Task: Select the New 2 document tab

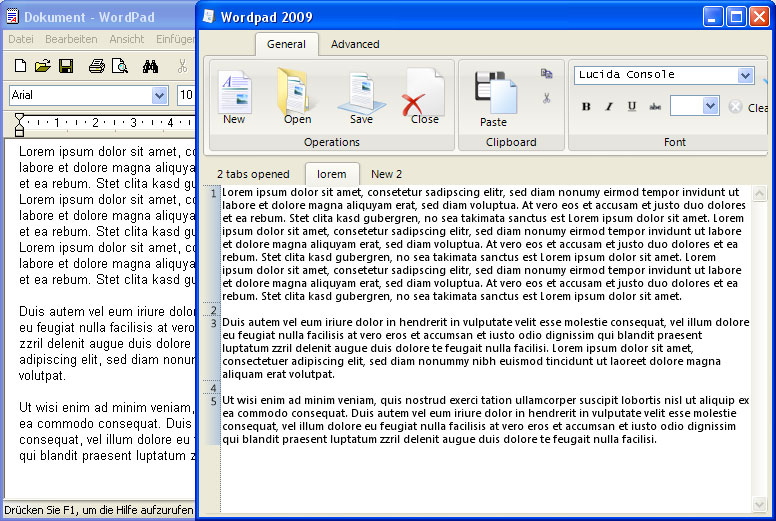Action: click(387, 174)
